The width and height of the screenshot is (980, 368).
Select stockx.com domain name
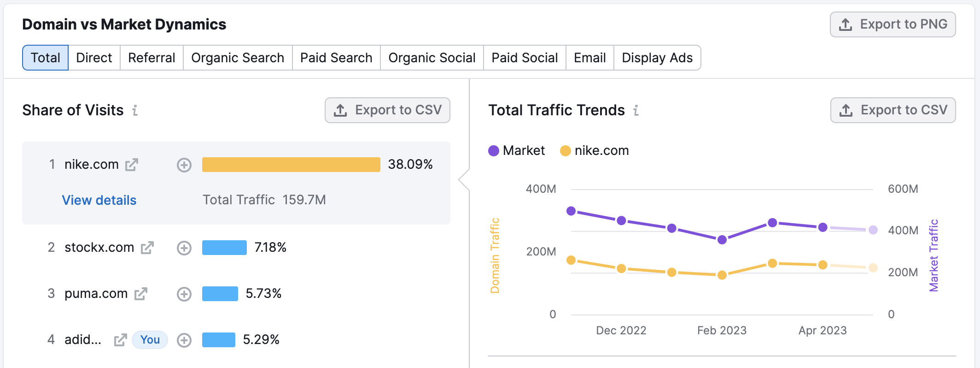[x=99, y=248]
